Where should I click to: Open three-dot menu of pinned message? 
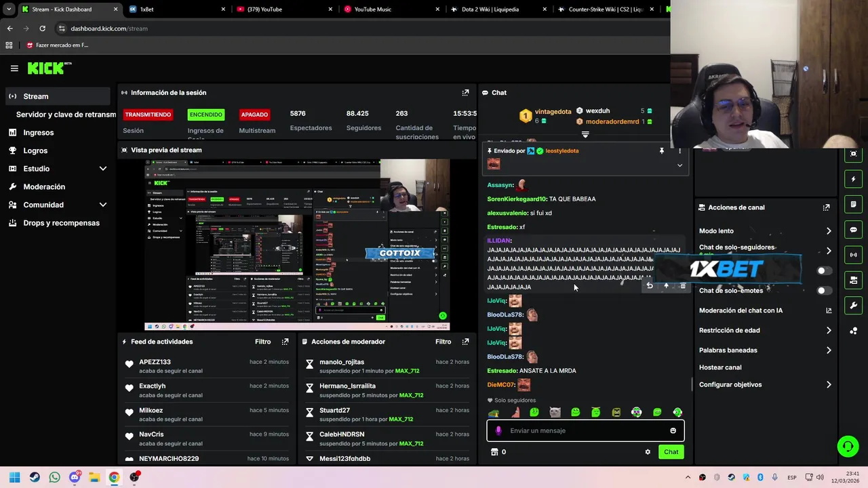point(679,151)
